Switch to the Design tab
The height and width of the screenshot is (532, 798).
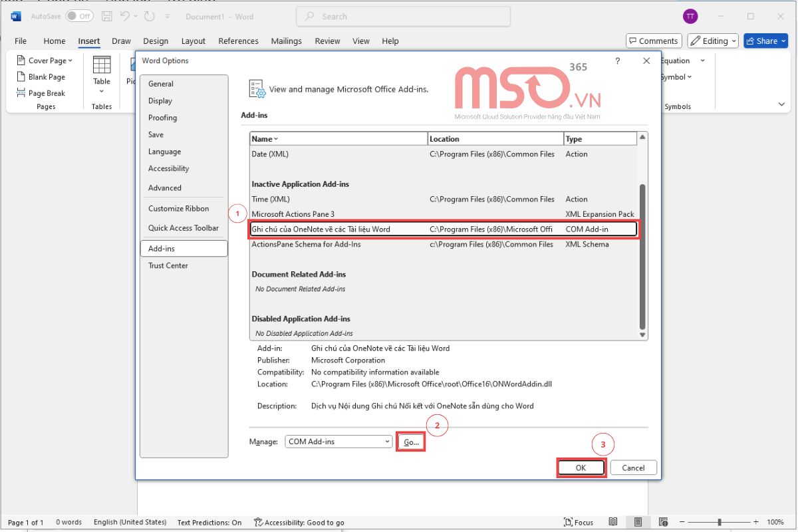(x=156, y=41)
